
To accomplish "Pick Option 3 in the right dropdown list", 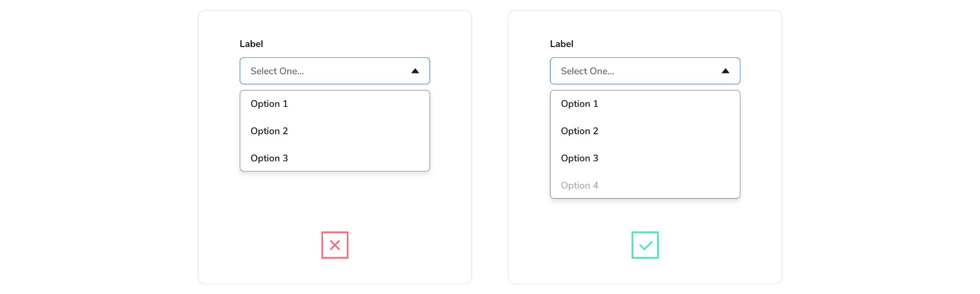I will pyautogui.click(x=579, y=158).
